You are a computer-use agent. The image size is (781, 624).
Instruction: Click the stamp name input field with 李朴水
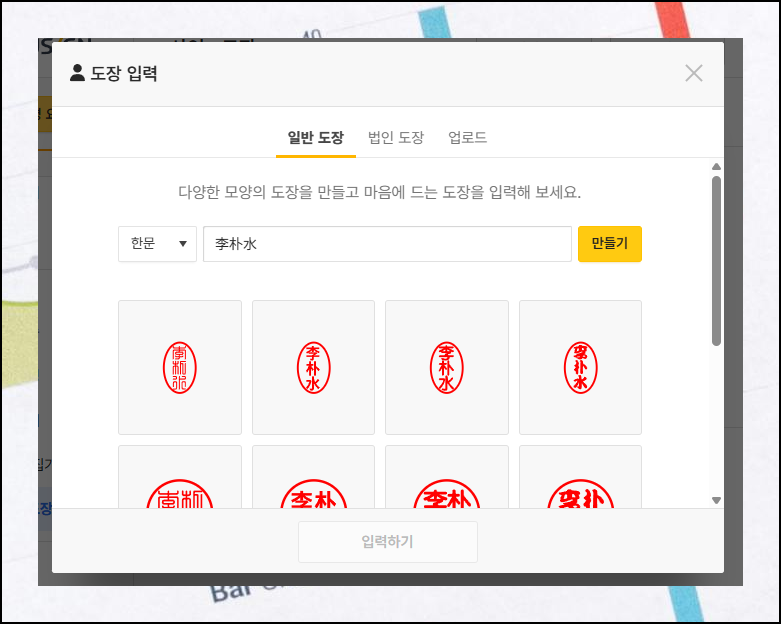pos(387,244)
